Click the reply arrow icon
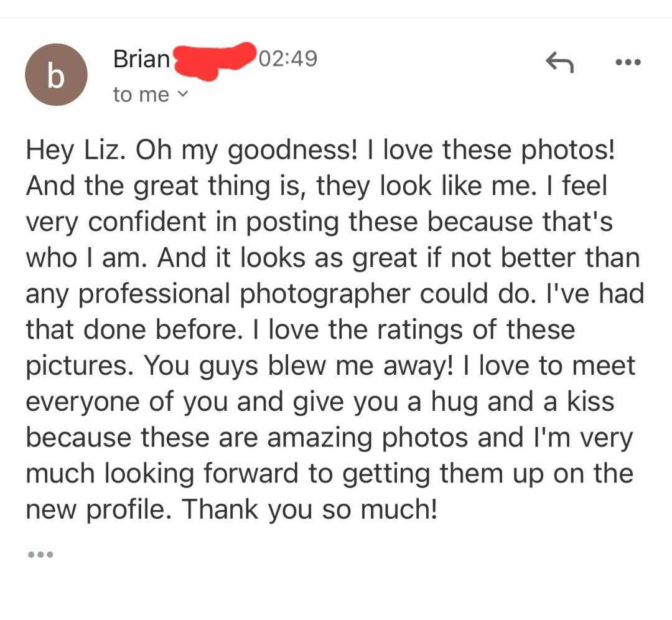Image resolution: width=672 pixels, height=620 pixels. click(x=559, y=62)
